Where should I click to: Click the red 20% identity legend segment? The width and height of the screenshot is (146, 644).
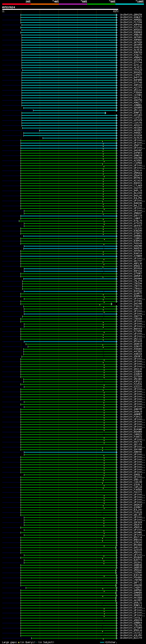pyautogui.click(x=16, y=4)
